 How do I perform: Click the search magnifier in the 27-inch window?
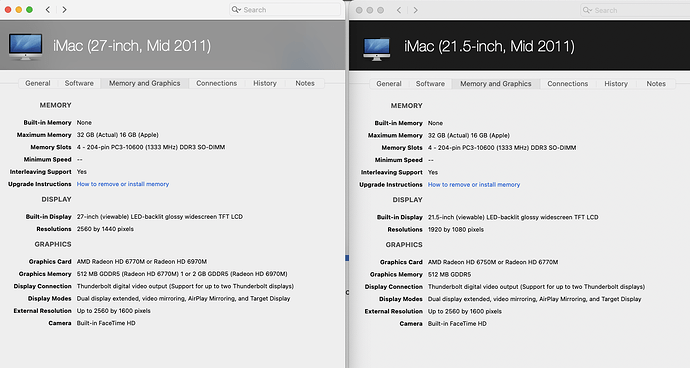point(236,10)
